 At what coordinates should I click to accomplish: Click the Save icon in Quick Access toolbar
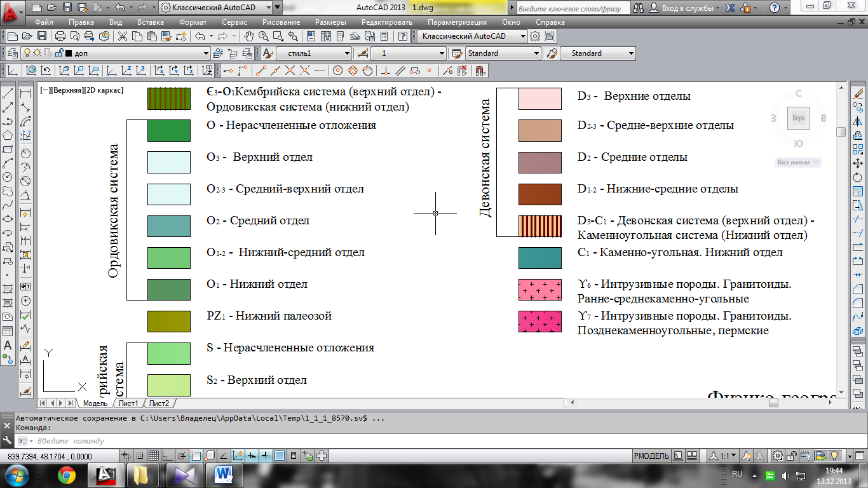[66, 8]
